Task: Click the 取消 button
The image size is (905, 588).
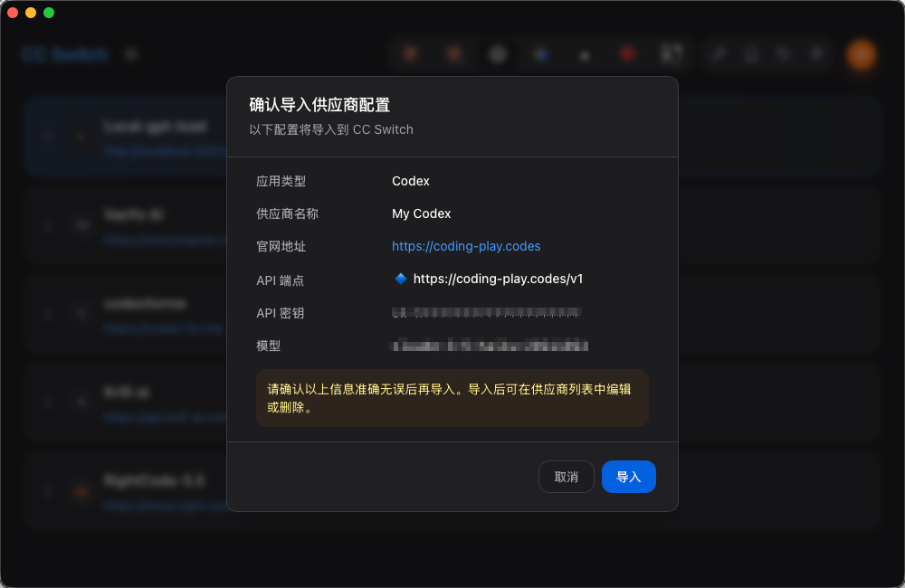Action: tap(567, 477)
